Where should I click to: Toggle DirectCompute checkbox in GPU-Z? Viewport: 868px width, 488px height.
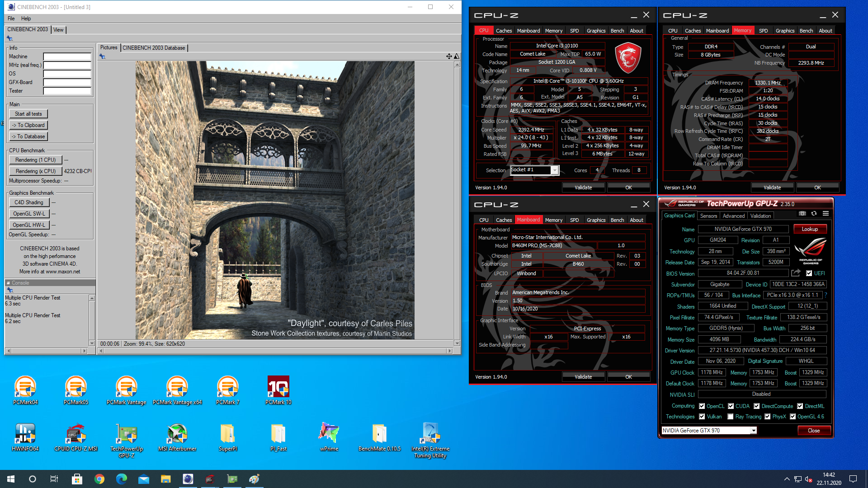[757, 406]
